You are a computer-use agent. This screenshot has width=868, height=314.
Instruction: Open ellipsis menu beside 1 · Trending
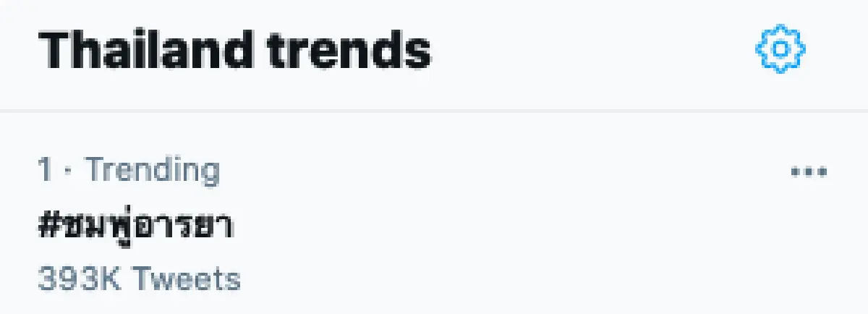[809, 171]
